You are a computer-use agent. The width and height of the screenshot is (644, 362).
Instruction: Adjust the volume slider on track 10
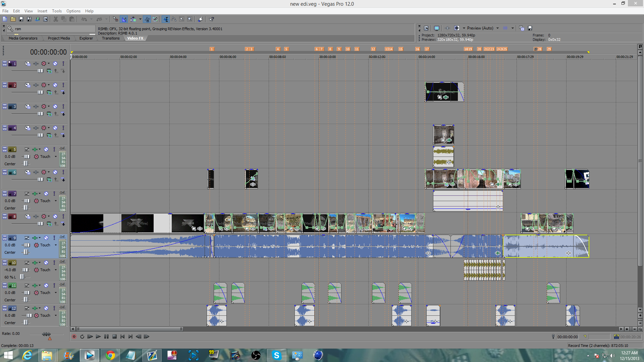tap(25, 270)
